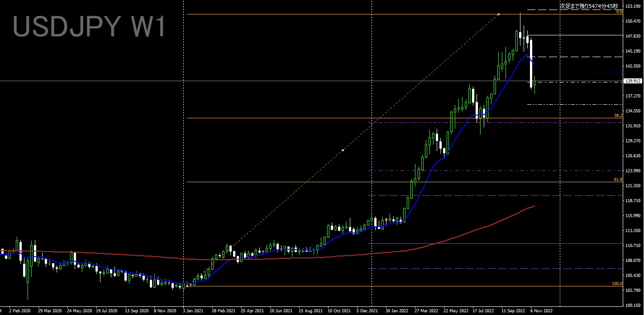Click the 123.990 price scale label
The image size is (644, 315).
coord(634,171)
